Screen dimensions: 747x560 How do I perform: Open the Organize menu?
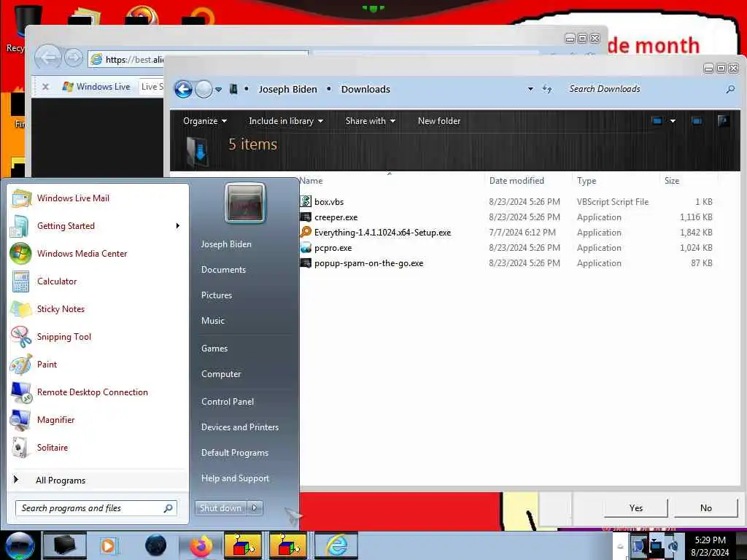coord(205,121)
